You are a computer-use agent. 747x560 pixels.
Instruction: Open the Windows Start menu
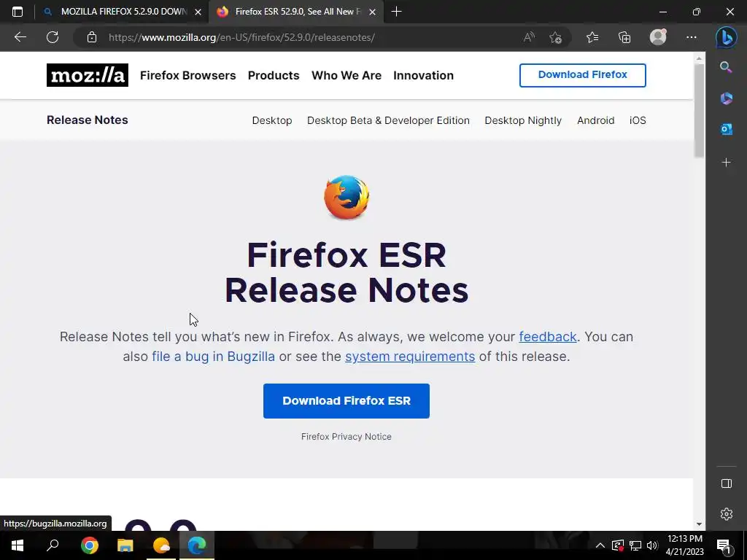18,545
